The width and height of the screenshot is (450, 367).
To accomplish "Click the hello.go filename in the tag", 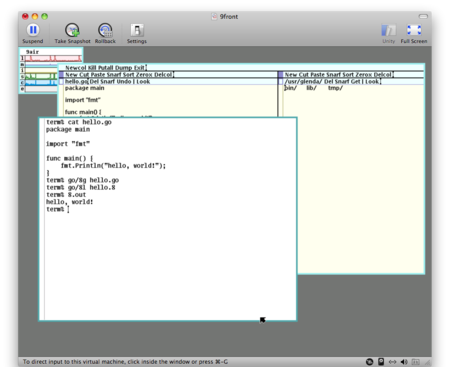I will [x=76, y=82].
